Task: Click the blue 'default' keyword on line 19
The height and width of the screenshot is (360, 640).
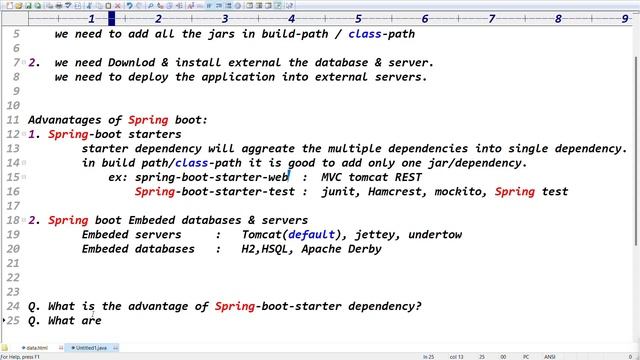Action: [311, 234]
